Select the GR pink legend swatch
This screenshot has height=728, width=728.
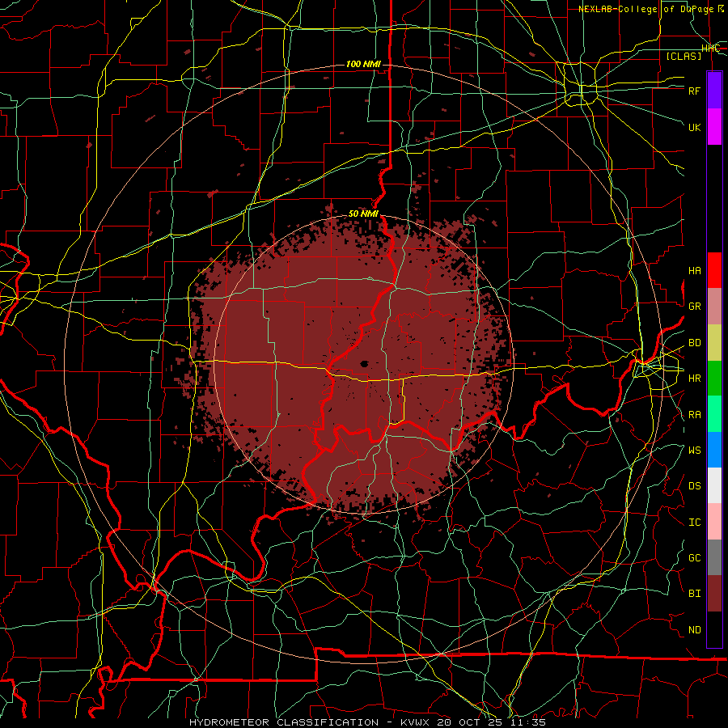pos(714,306)
